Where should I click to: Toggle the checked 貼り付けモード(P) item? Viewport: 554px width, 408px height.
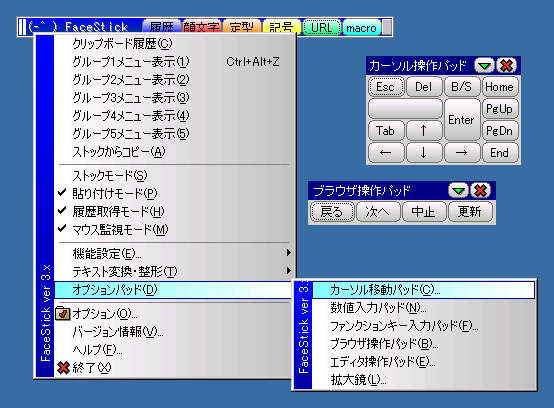[x=175, y=194]
